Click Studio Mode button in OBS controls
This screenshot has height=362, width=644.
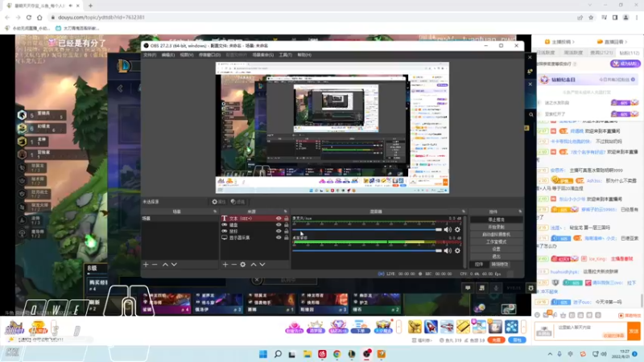pyautogui.click(x=496, y=242)
